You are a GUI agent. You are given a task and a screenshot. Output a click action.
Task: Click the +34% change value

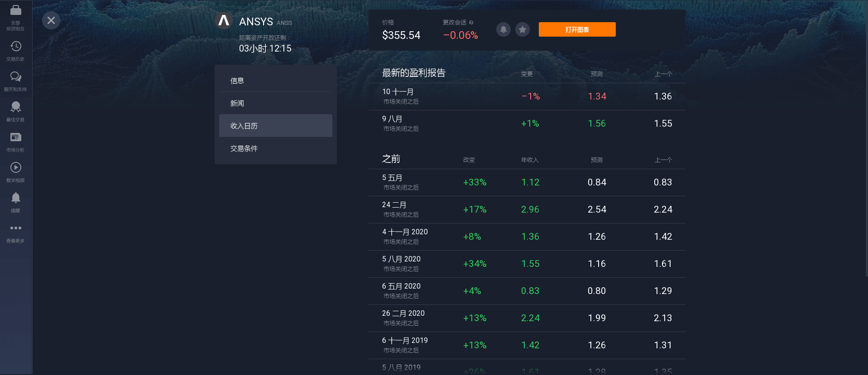475,264
